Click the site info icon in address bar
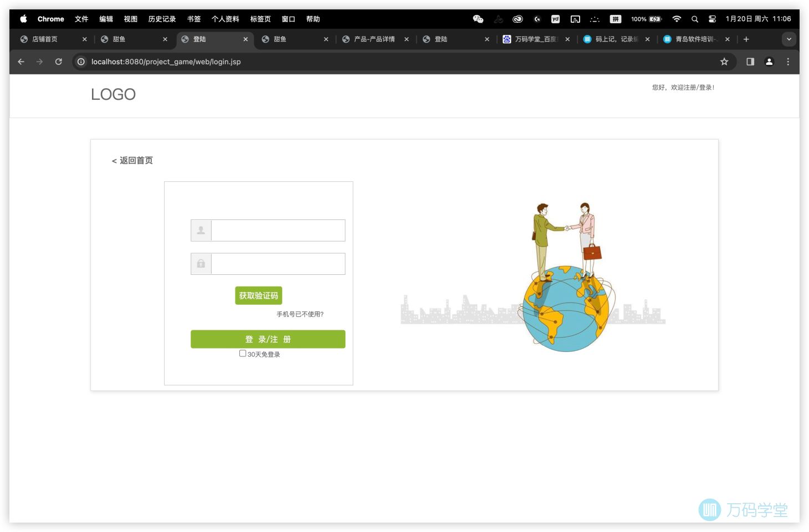This screenshot has width=809, height=532. tap(81, 62)
